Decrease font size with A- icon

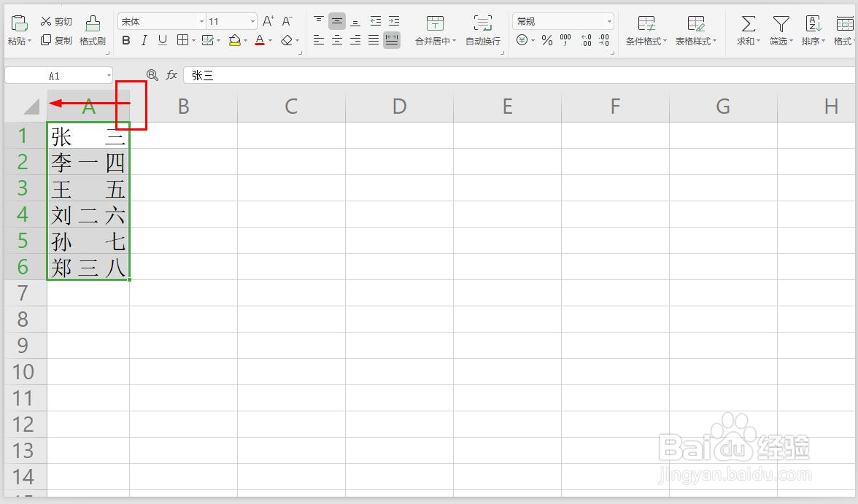tap(287, 21)
